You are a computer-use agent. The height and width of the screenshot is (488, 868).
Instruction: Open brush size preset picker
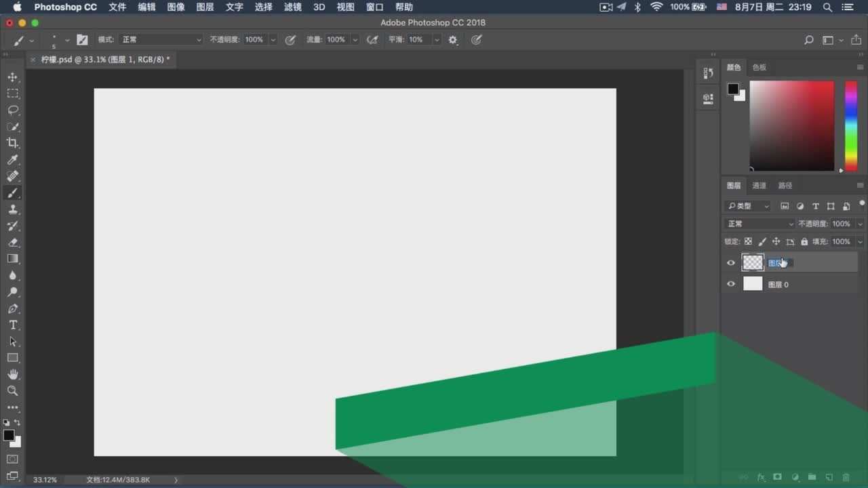[x=66, y=41]
